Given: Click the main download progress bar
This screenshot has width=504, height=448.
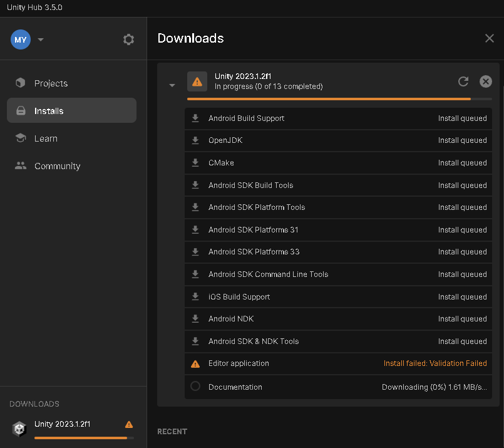Looking at the screenshot, I should tap(339, 99).
